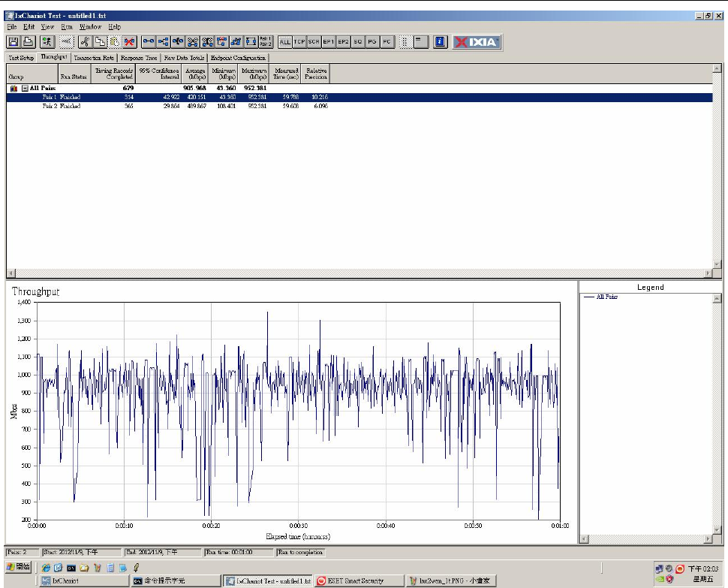This screenshot has height=588, width=728.
Task: Select the Pair 2 Finished row
Action: coord(62,107)
